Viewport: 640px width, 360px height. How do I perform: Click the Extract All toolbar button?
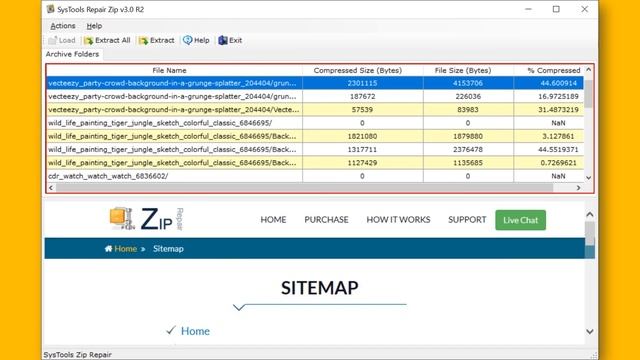(107, 40)
